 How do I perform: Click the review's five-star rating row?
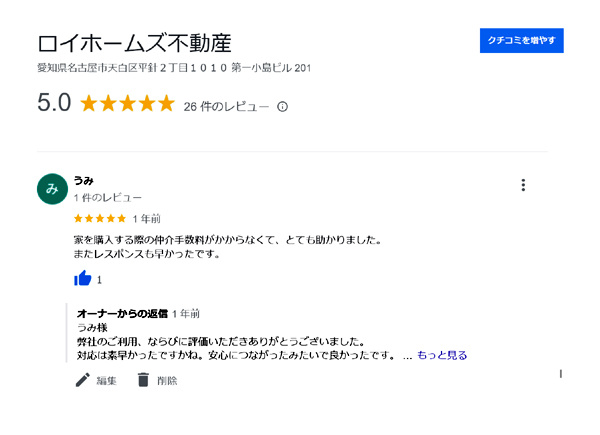100,218
